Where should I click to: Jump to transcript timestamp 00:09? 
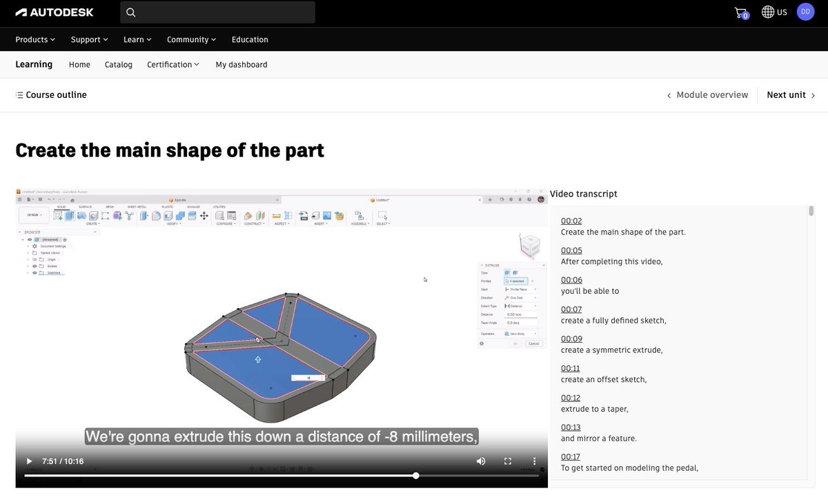(571, 339)
